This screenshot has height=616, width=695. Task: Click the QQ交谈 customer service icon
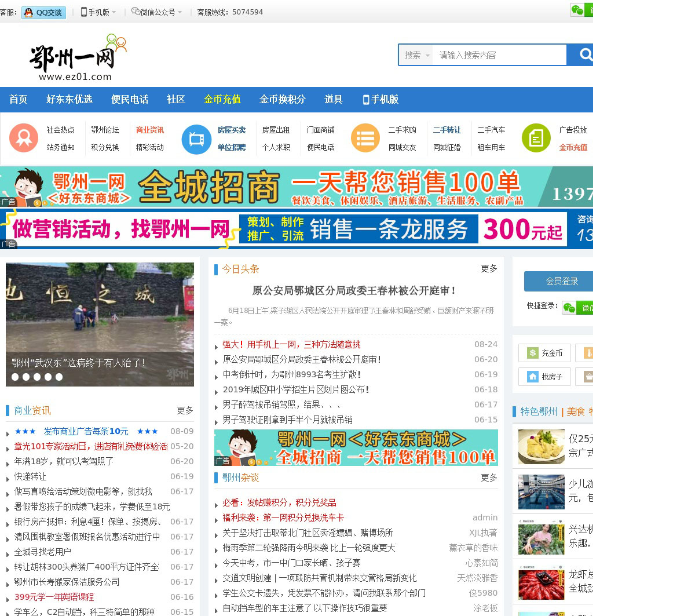tap(43, 12)
